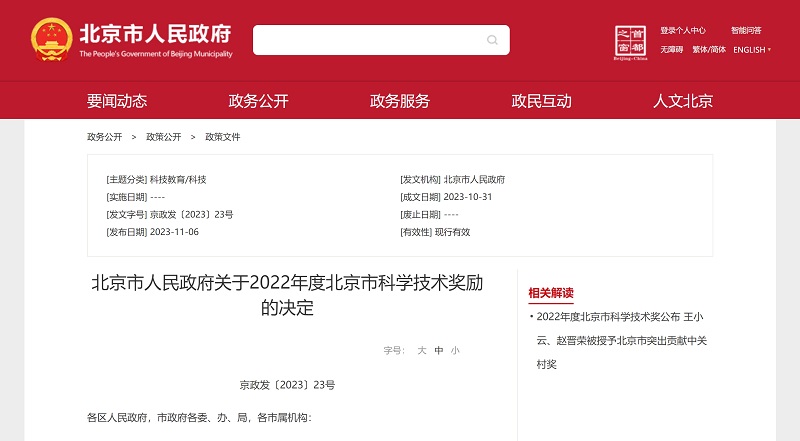Go to 政务服务 navigation tab

coord(400,101)
